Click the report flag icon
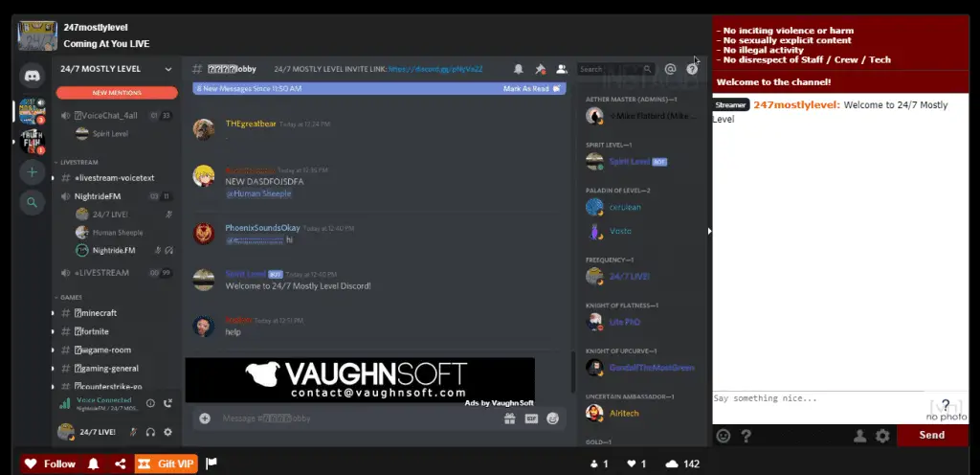The width and height of the screenshot is (980, 475). [212, 464]
